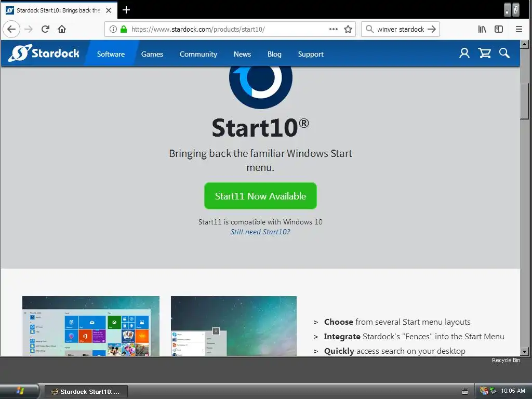Click the system tray network icon
The width and height of the screenshot is (532, 399).
494,391
